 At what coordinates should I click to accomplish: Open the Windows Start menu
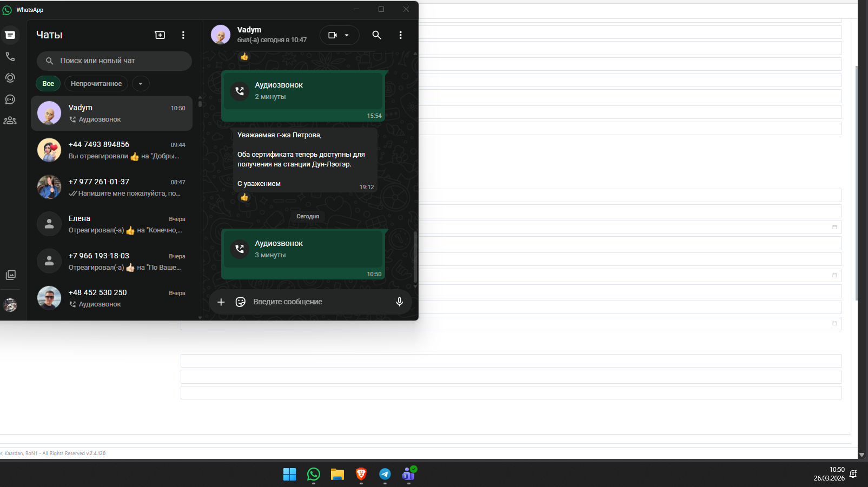(290, 475)
